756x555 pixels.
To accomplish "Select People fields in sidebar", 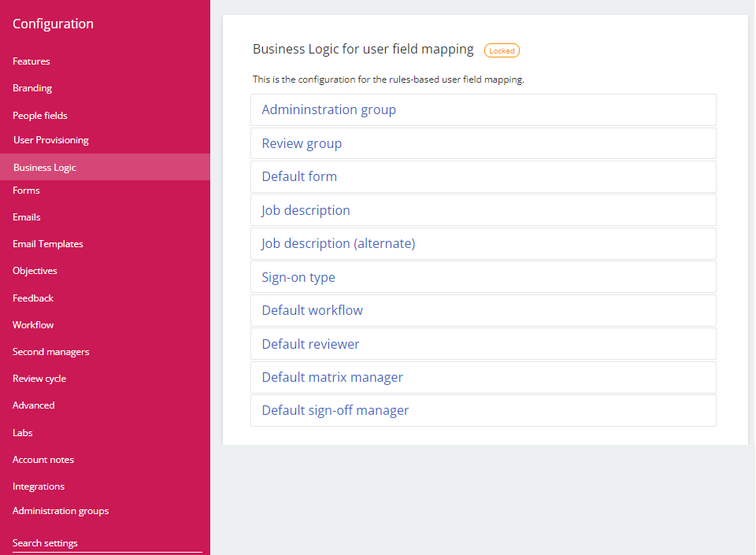I will click(x=40, y=116).
